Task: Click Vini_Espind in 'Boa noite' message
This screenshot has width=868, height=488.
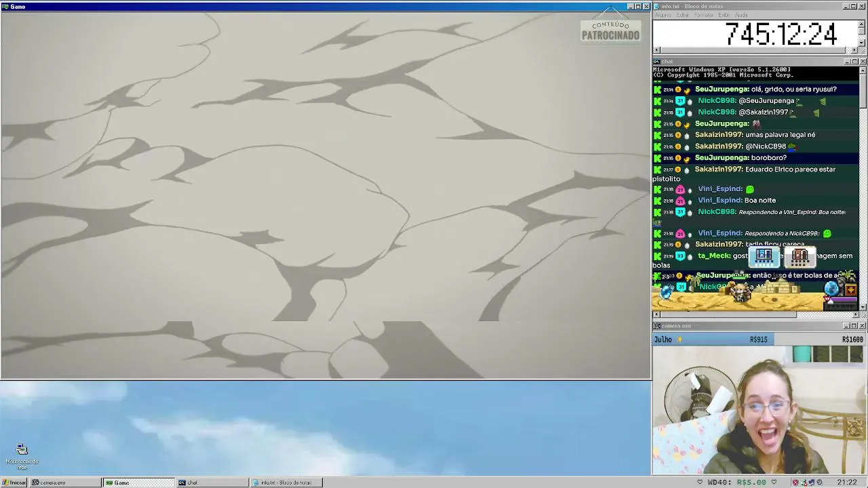Action: 720,201
